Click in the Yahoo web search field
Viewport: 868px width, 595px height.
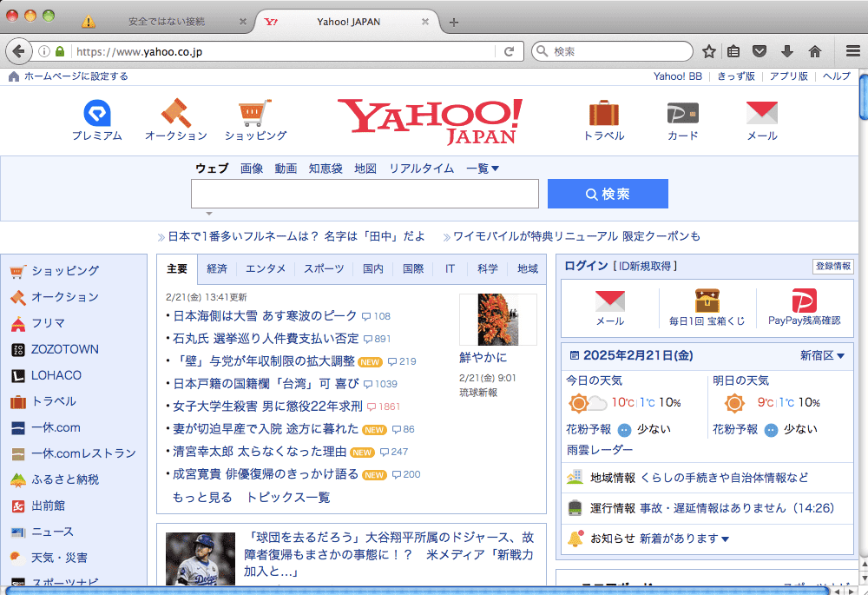(x=365, y=194)
